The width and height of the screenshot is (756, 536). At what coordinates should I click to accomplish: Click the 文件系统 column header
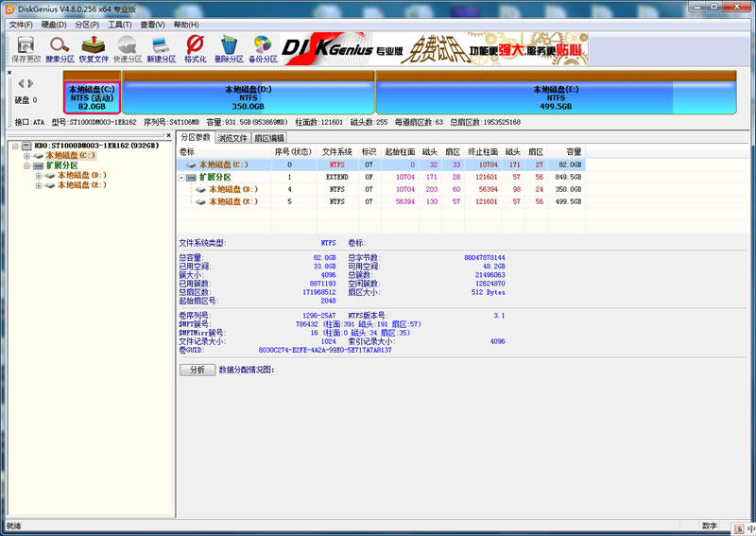[337, 152]
